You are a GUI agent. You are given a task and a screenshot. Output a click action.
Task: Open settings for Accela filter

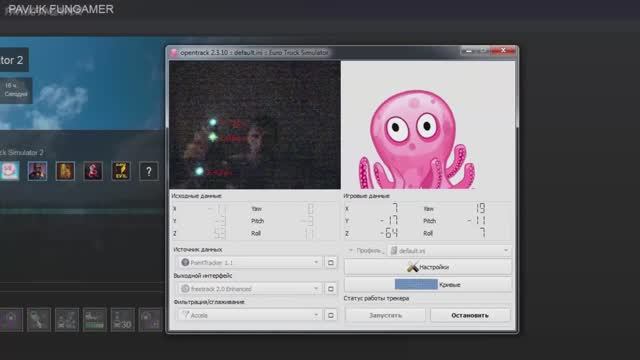coord(331,315)
